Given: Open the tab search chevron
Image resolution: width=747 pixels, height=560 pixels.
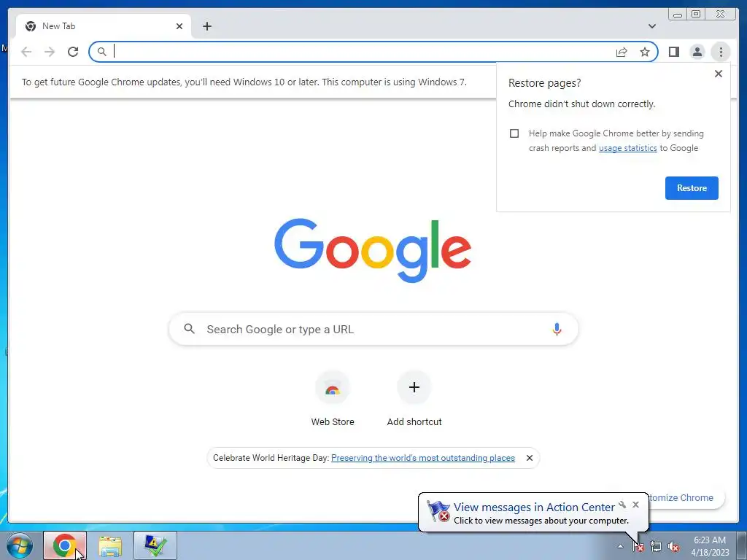Looking at the screenshot, I should point(652,26).
